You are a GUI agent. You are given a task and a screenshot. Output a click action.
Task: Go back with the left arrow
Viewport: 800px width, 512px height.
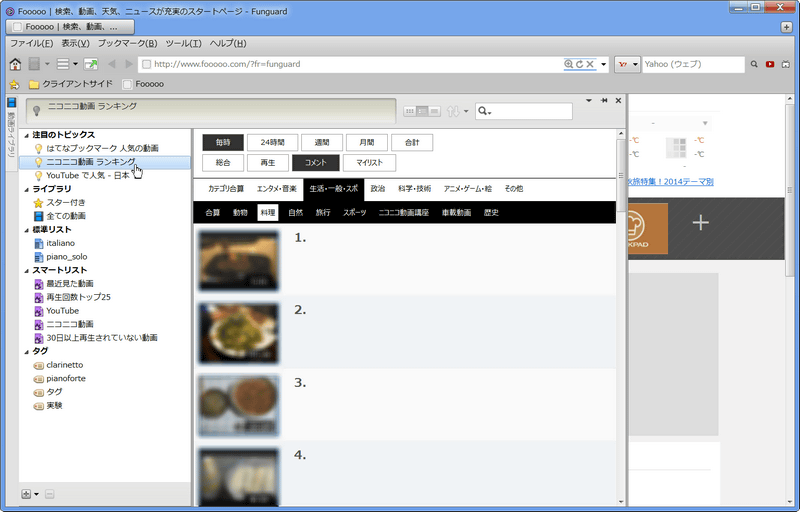point(112,64)
